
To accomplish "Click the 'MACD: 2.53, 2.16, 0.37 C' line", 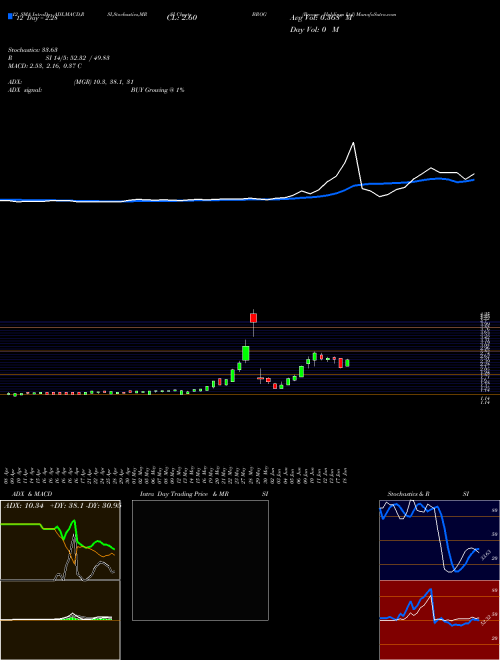I will point(45,66).
